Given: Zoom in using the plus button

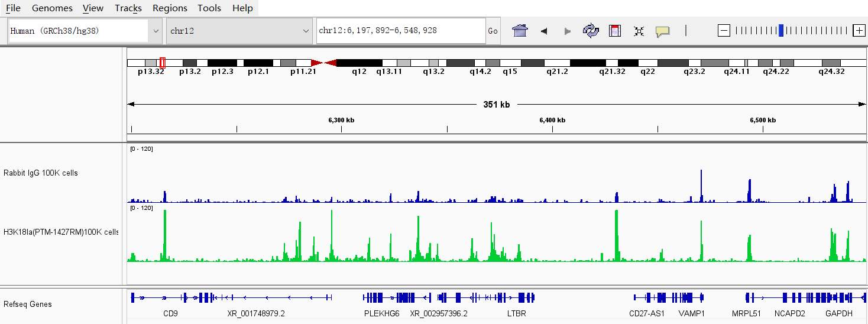Looking at the screenshot, I should point(859,31).
